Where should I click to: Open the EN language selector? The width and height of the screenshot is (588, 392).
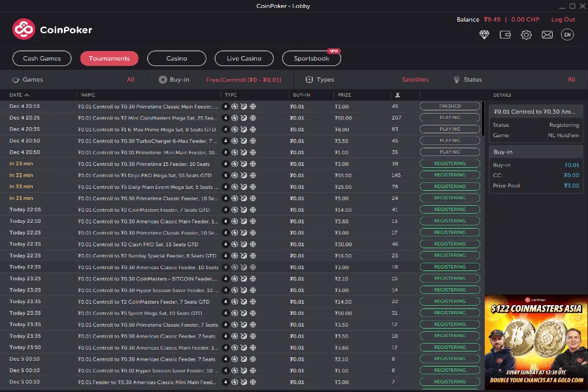click(567, 34)
